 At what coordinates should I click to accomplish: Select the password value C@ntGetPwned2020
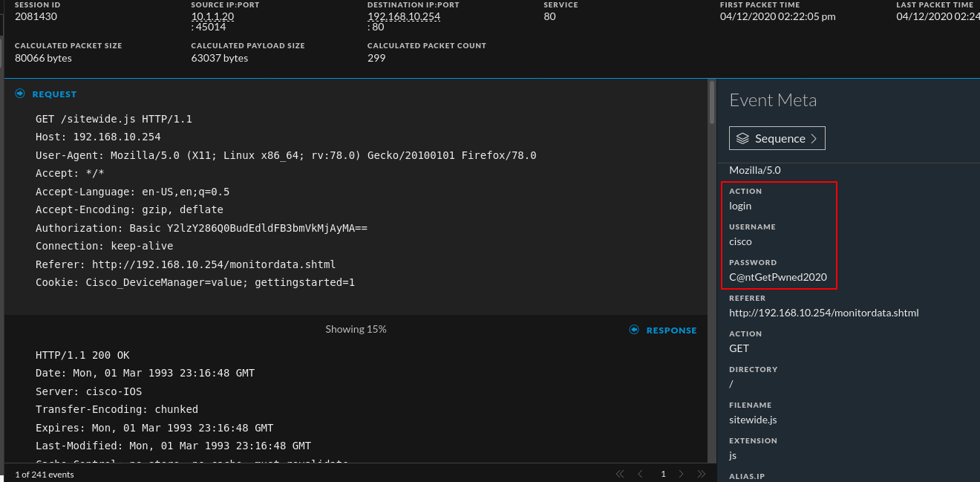point(777,277)
